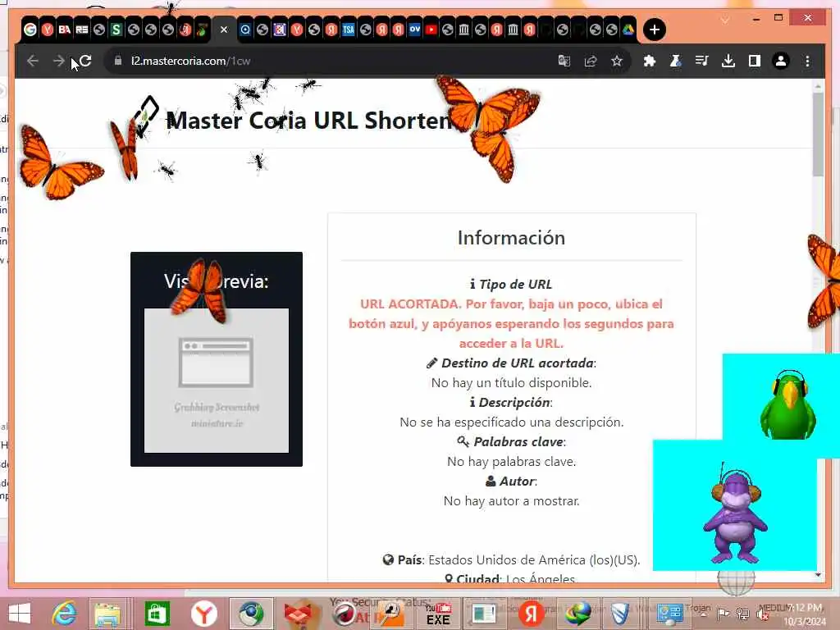Open the blue shield taskbar icon
The width and height of the screenshot is (840, 630).
point(620,614)
